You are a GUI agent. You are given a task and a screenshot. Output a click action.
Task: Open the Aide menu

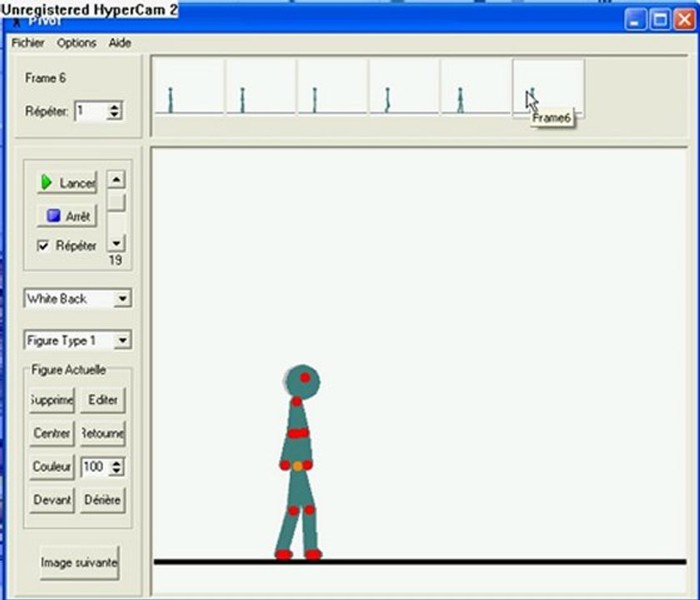pyautogui.click(x=120, y=42)
